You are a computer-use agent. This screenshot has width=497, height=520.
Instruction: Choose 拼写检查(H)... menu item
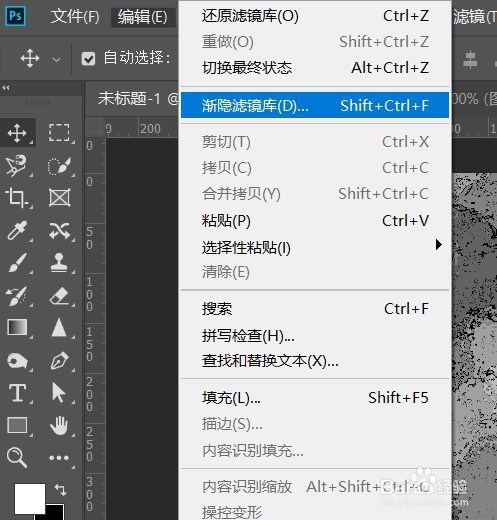(x=315, y=335)
